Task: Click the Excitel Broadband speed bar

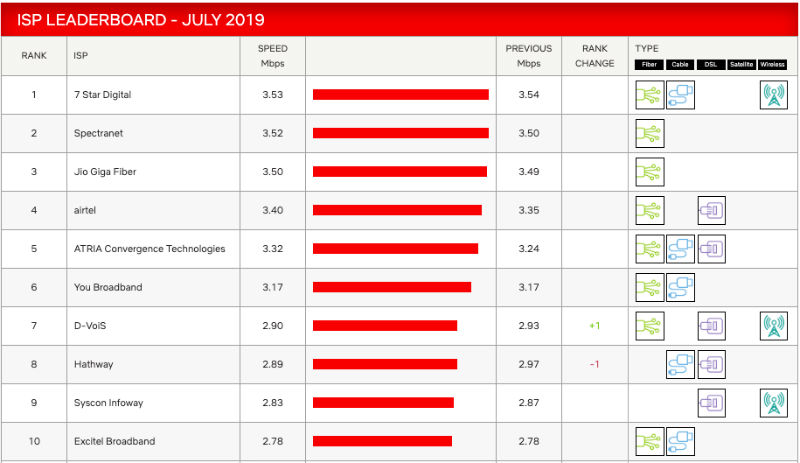Action: (382, 441)
